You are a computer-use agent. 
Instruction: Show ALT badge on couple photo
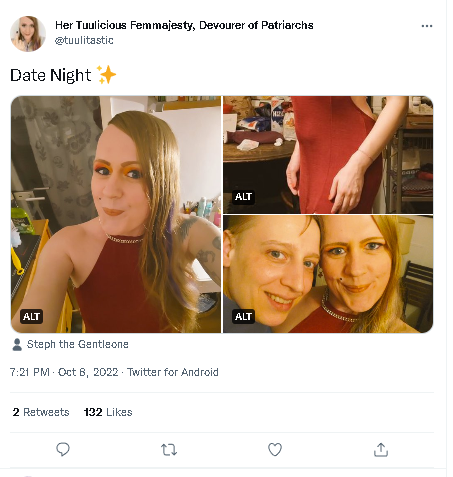(x=243, y=316)
